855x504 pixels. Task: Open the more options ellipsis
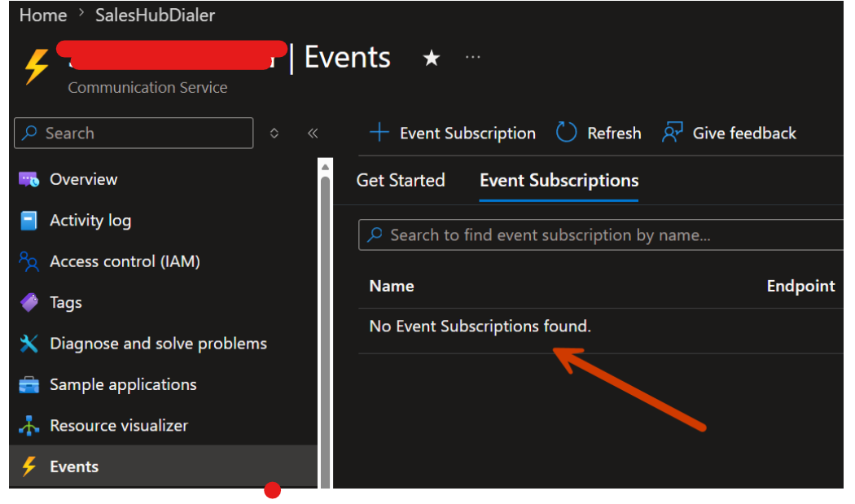click(473, 57)
